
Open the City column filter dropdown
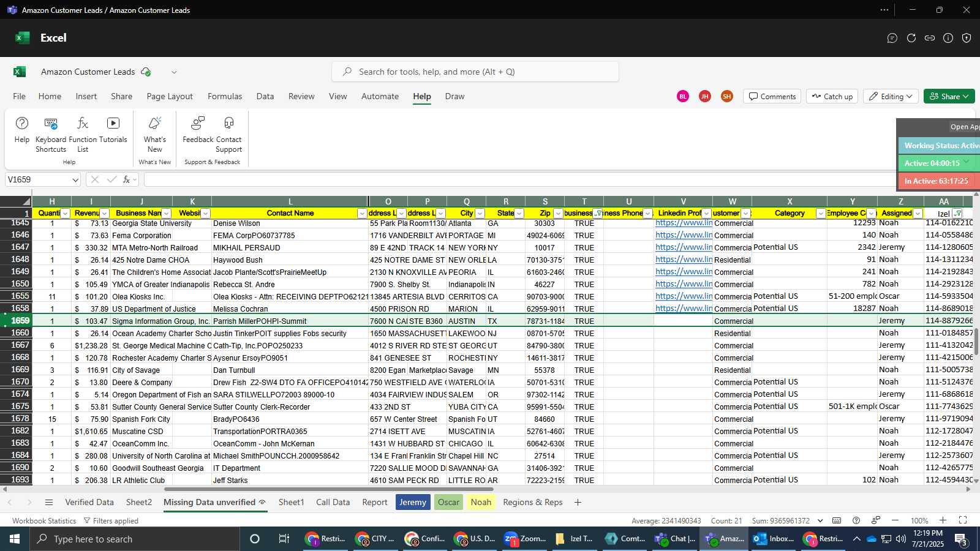(480, 213)
